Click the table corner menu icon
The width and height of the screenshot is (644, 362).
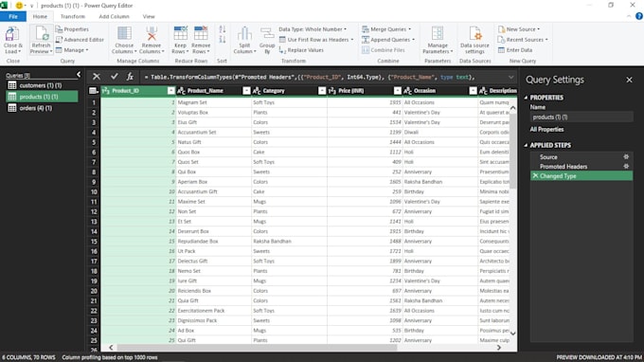tap(94, 91)
